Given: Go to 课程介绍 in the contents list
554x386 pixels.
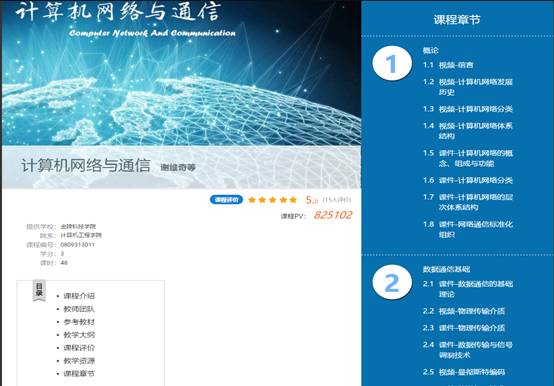Looking at the screenshot, I should (79, 296).
